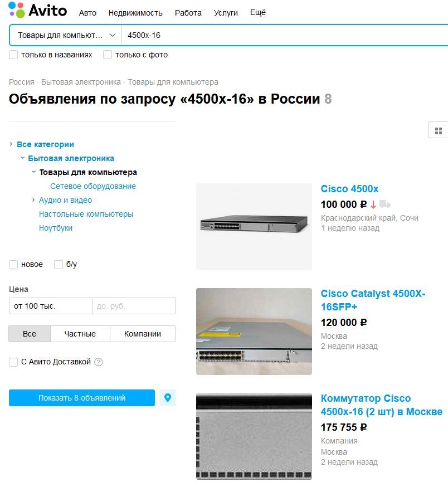Open the 'Ещё' top menu
This screenshot has width=448, height=492.
[x=258, y=13]
